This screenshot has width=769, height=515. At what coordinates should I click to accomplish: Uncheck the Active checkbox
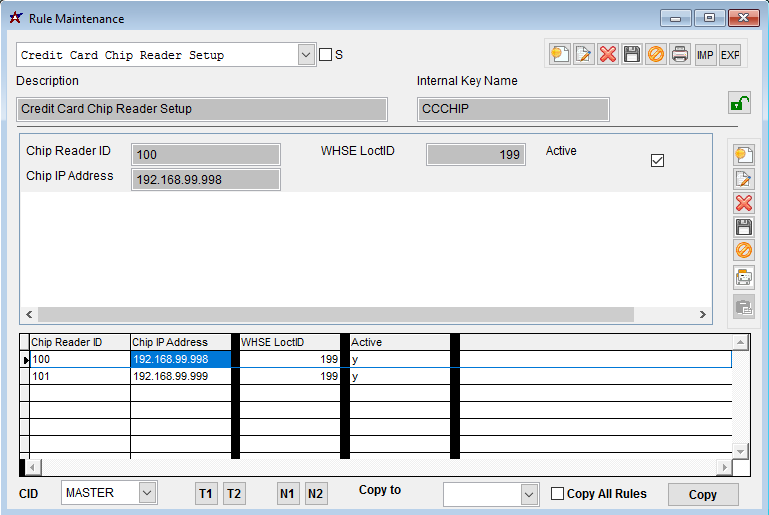click(657, 160)
